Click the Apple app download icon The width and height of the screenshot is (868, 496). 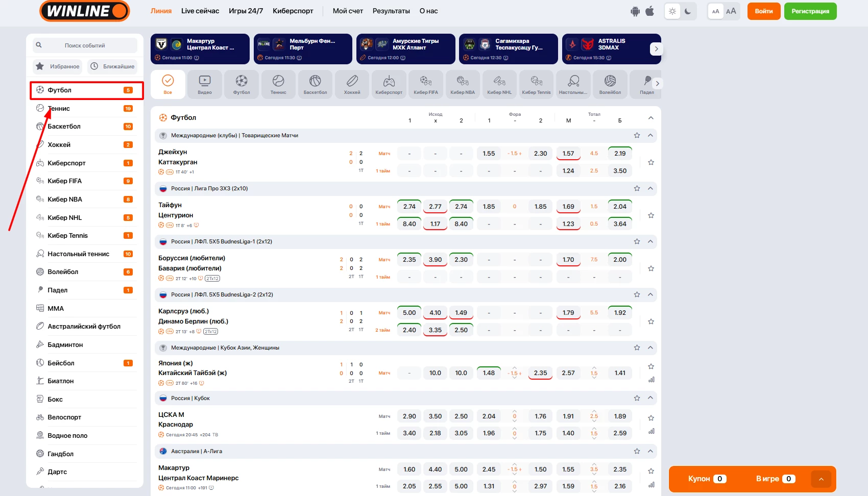click(x=649, y=11)
